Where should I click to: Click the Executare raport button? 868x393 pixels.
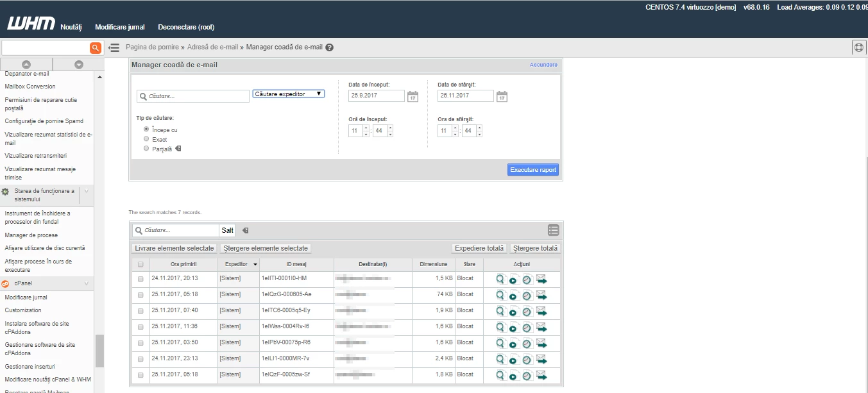pyautogui.click(x=532, y=170)
